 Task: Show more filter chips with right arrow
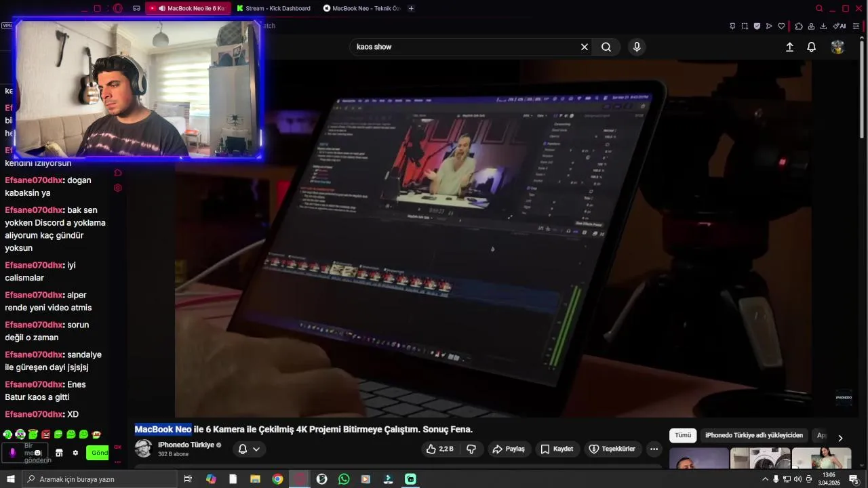(x=840, y=438)
